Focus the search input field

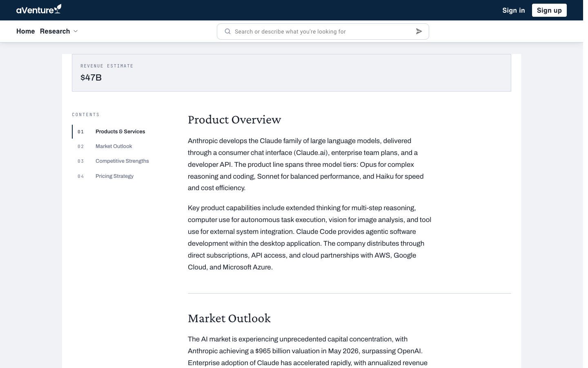click(323, 31)
